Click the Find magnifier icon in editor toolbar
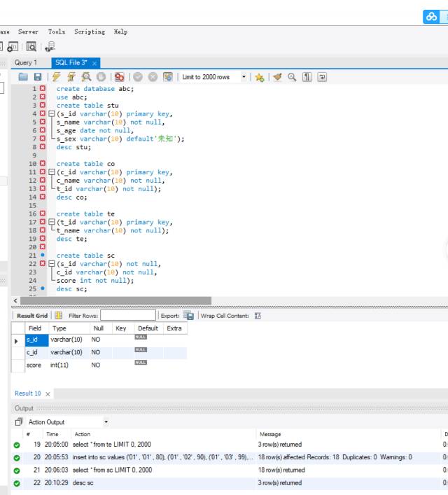The height and width of the screenshot is (495, 448). point(292,77)
